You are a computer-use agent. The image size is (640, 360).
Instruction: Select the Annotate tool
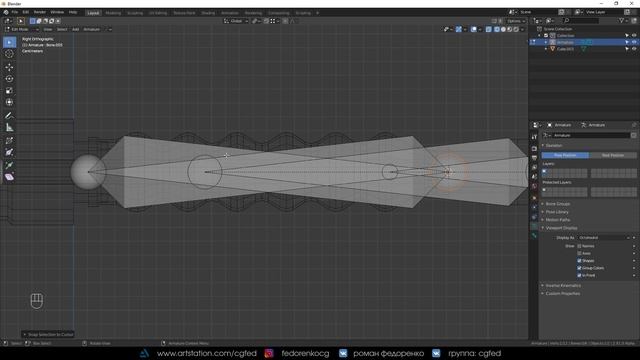click(9, 116)
